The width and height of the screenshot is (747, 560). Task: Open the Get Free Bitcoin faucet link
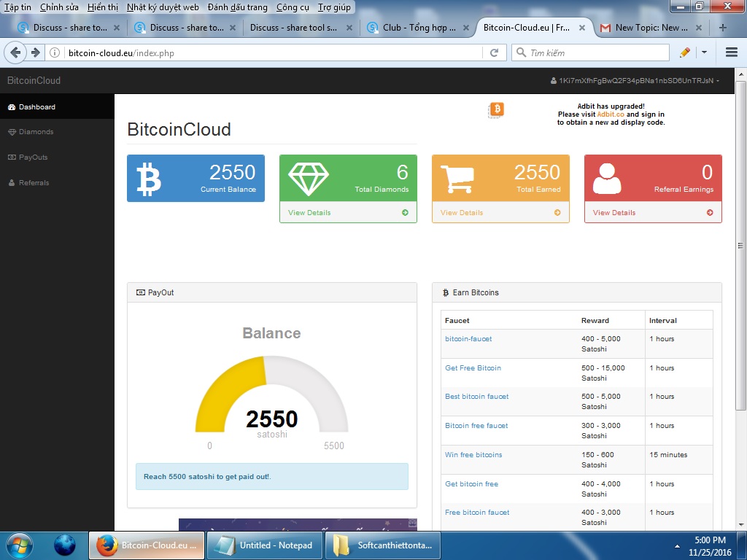(x=473, y=367)
